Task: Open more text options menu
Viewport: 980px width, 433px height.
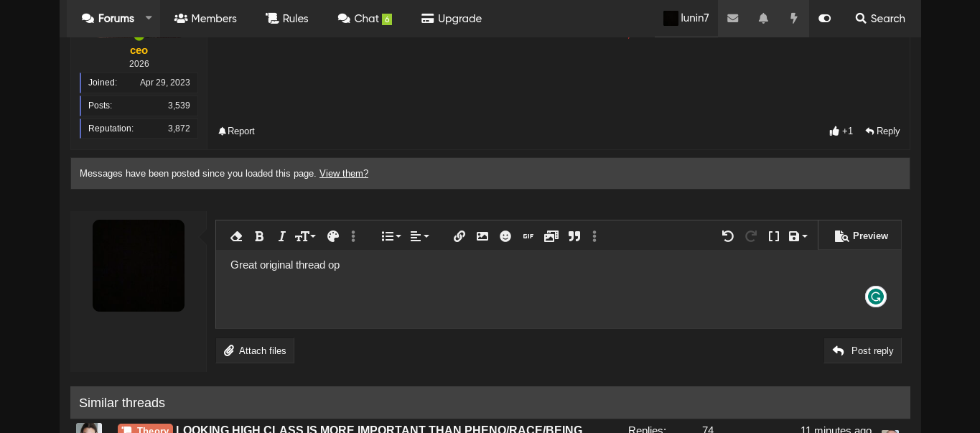Action: coord(353,236)
